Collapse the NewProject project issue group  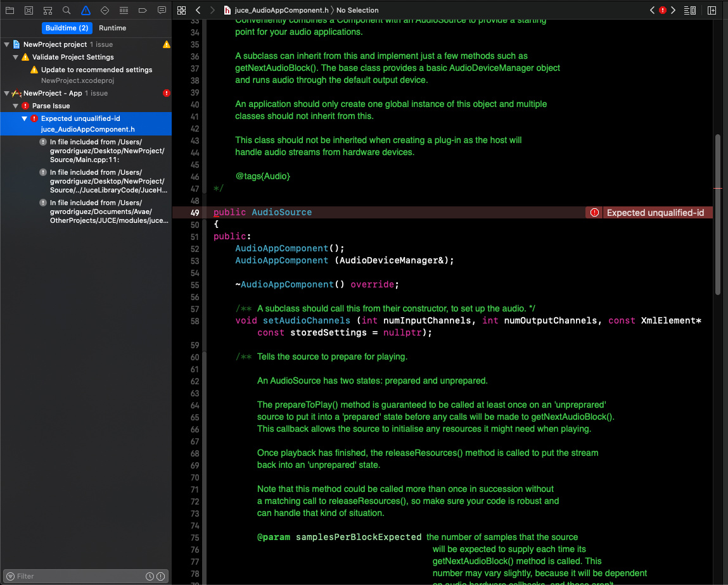coord(7,45)
